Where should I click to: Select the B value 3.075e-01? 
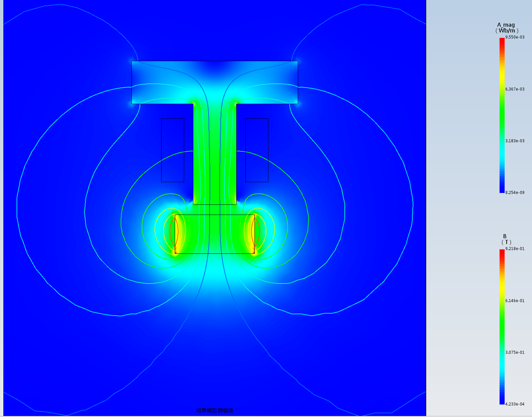tap(515, 352)
